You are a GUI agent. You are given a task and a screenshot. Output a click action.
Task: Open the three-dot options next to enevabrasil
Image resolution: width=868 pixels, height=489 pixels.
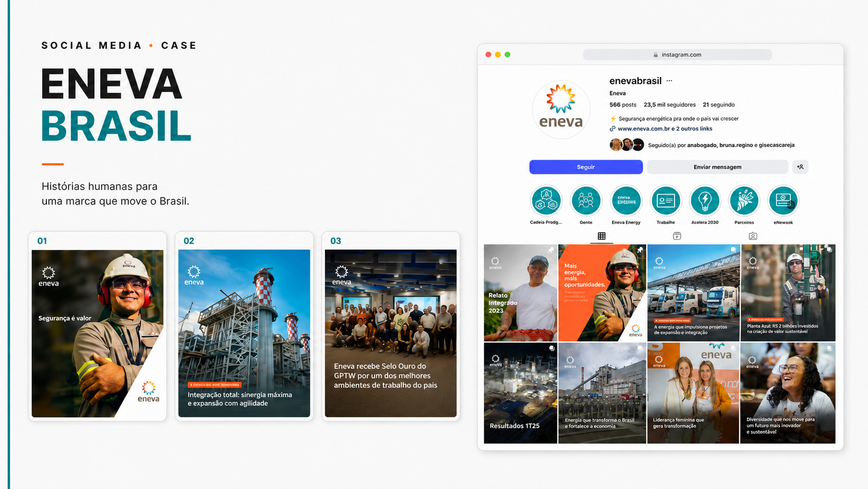(x=669, y=81)
